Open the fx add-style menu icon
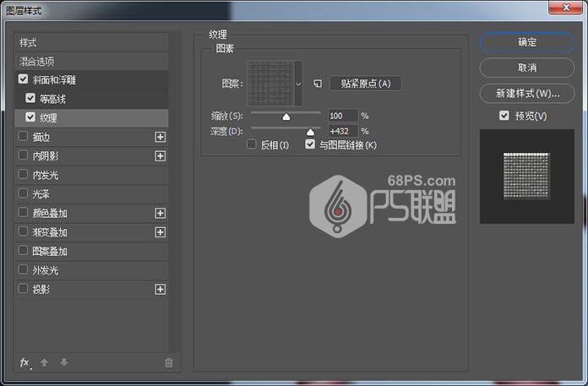The width and height of the screenshot is (588, 386). [24, 362]
